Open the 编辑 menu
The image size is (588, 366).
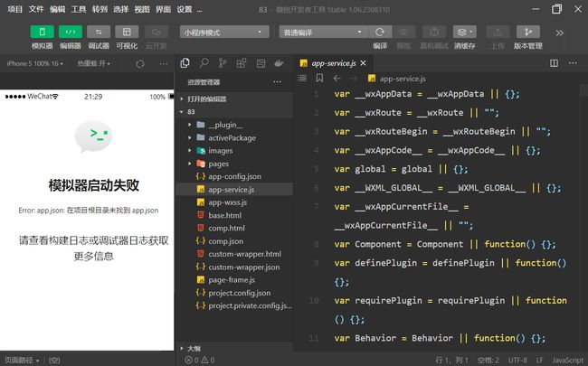click(57, 9)
